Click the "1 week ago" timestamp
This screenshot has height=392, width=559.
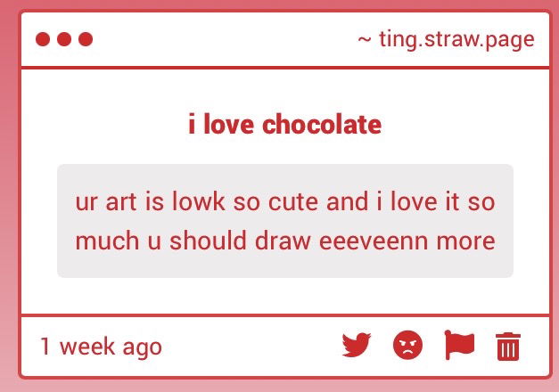[x=101, y=346]
